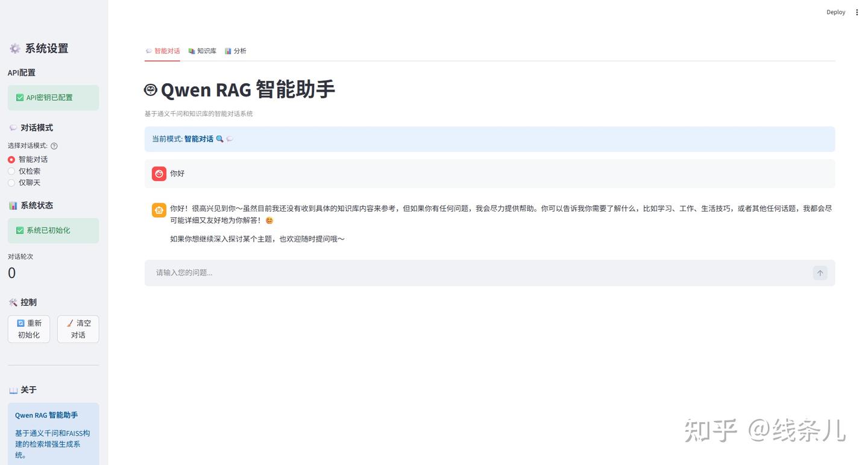Open the 知识库 tab

pos(202,51)
